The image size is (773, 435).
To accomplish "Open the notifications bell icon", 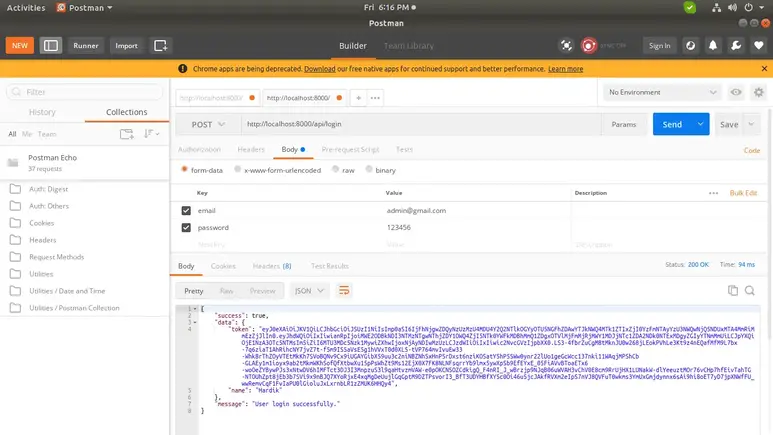I will pyautogui.click(x=713, y=45).
